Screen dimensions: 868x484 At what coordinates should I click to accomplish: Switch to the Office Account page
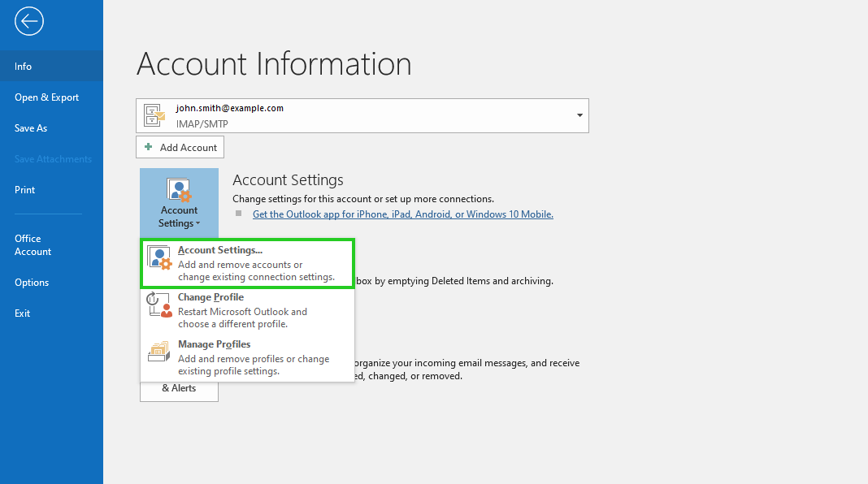click(33, 245)
